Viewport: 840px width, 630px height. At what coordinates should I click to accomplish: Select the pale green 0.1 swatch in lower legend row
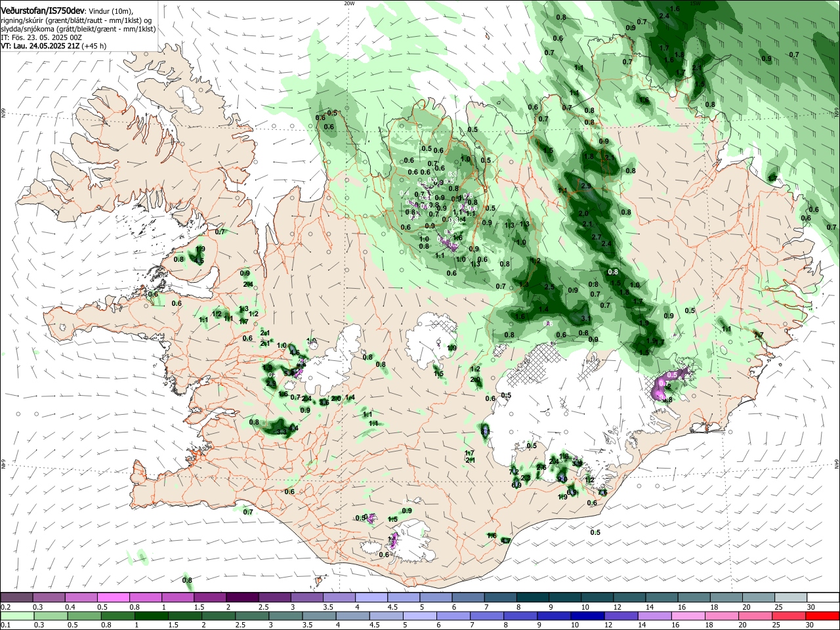16,616
